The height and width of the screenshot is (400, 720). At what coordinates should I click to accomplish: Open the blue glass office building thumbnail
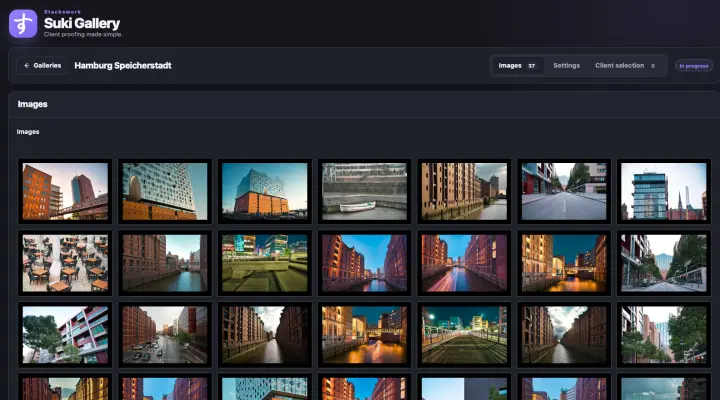coord(664,192)
